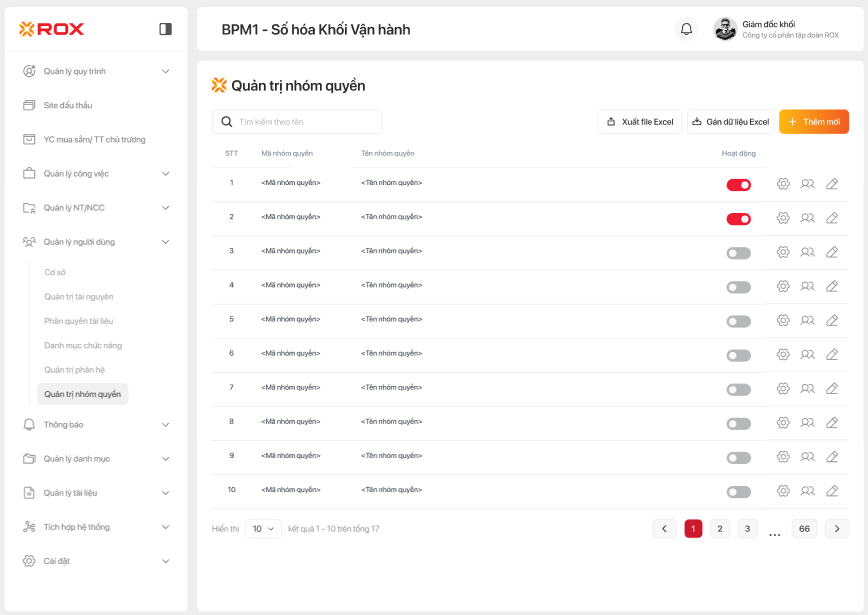
Task: Disable the active toggle for row 1
Action: point(738,185)
